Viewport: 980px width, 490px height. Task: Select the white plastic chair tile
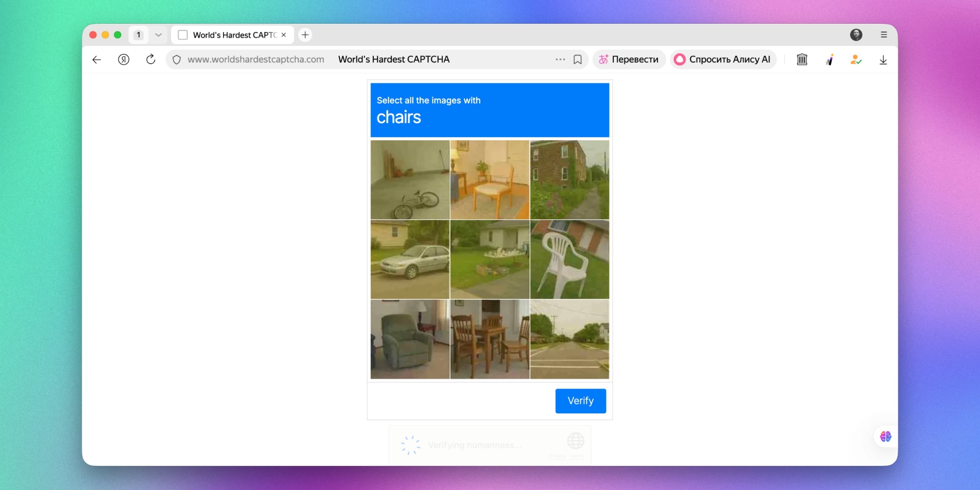coord(570,259)
